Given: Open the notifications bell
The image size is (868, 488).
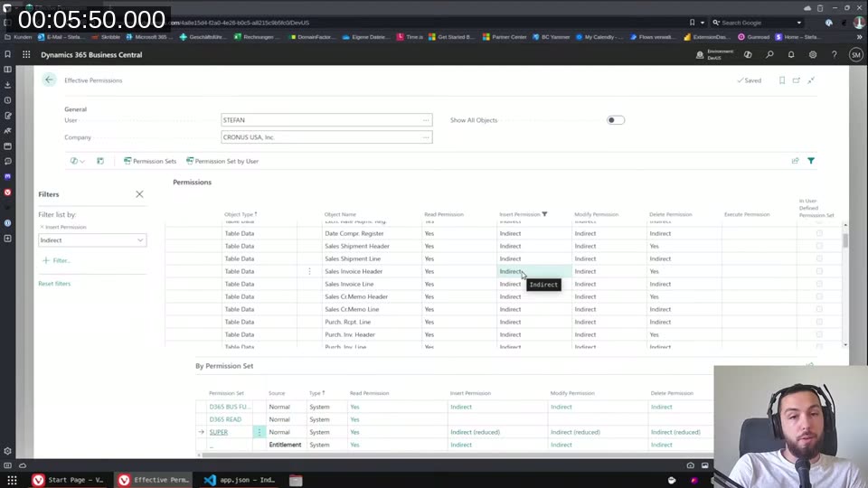Looking at the screenshot, I should [x=791, y=55].
